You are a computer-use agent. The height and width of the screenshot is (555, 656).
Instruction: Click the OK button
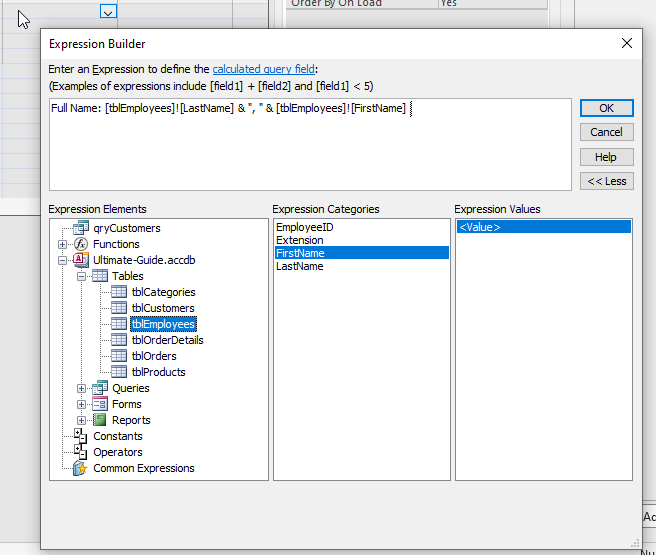(x=606, y=108)
